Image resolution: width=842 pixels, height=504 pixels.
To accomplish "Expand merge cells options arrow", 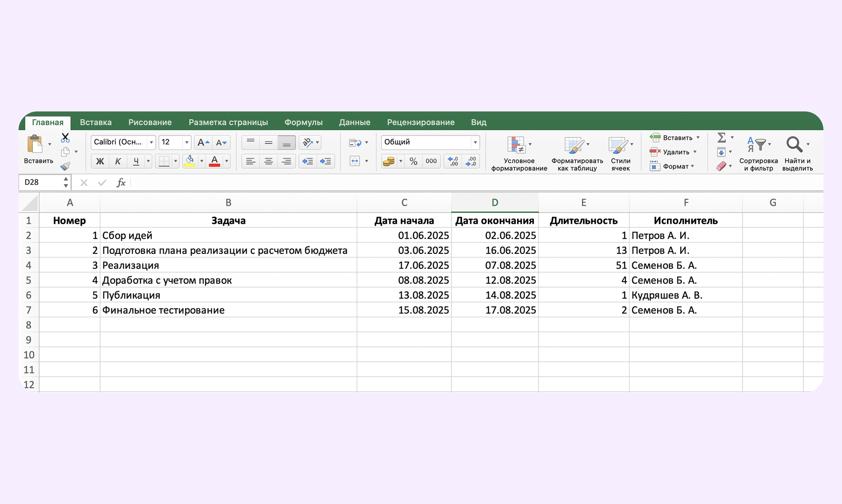I will 367,161.
